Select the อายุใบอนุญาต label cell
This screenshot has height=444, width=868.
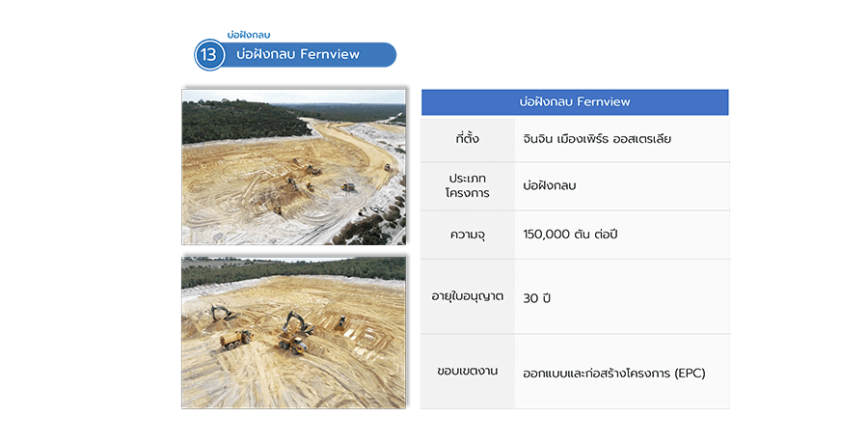(468, 297)
